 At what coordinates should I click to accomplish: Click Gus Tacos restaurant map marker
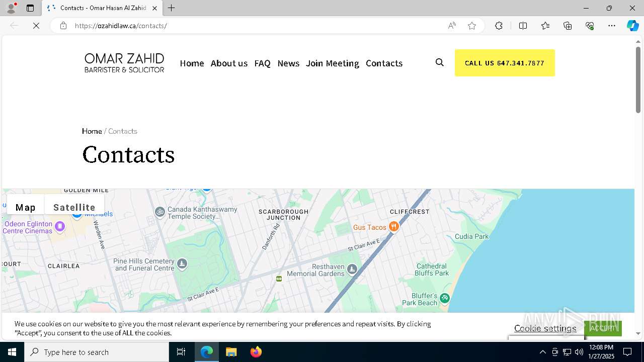394,227
